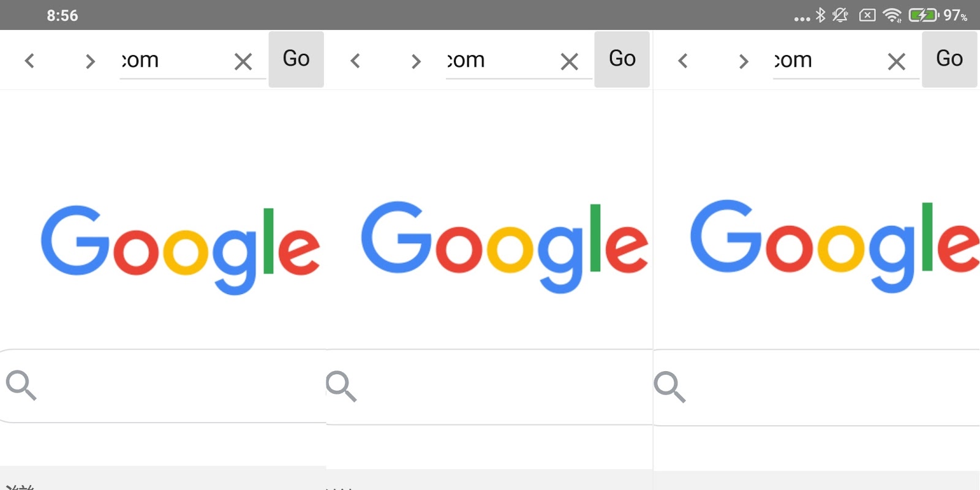Open the Wi-Fi status icon in status bar
The height and width of the screenshot is (490, 980).
click(x=892, y=15)
